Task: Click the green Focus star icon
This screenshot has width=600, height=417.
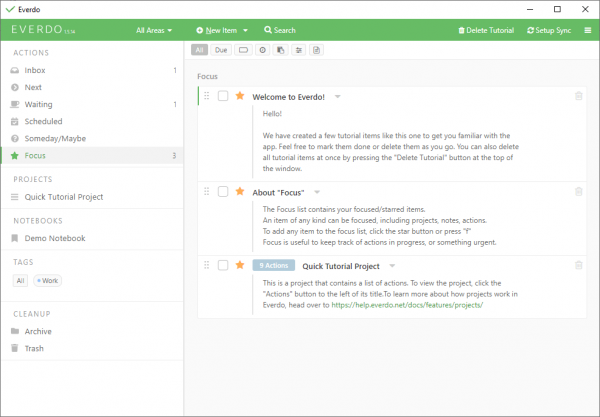Action: pyautogui.click(x=15, y=155)
